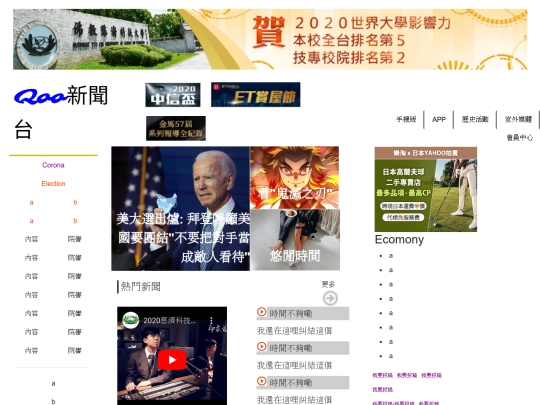540x405 pixels.
Task: Open the 金馬57屆 coverage banner
Action: pos(176,128)
